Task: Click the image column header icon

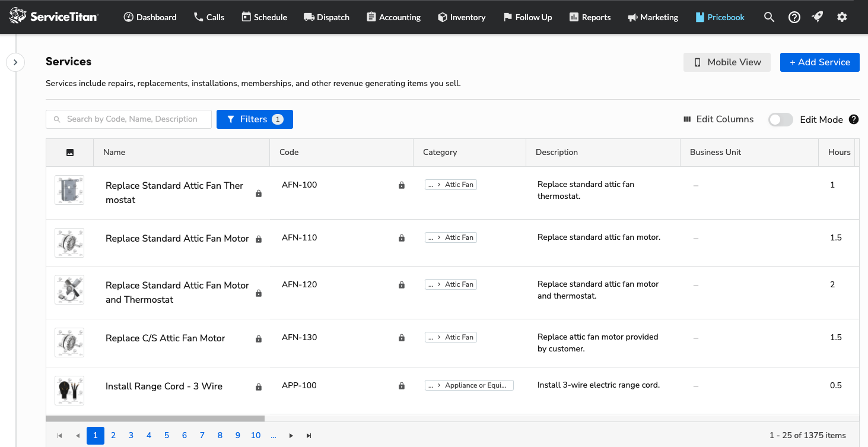Action: [x=70, y=153]
